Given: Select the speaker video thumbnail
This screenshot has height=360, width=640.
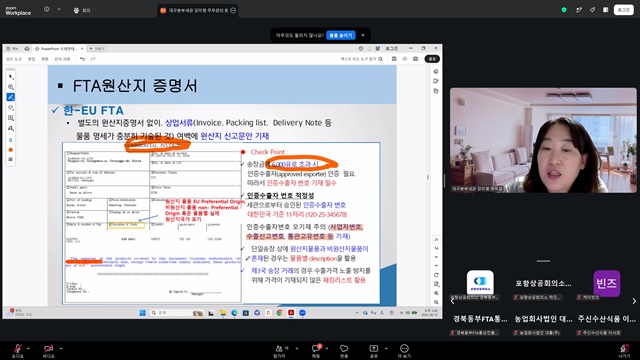Looking at the screenshot, I should tap(543, 140).
